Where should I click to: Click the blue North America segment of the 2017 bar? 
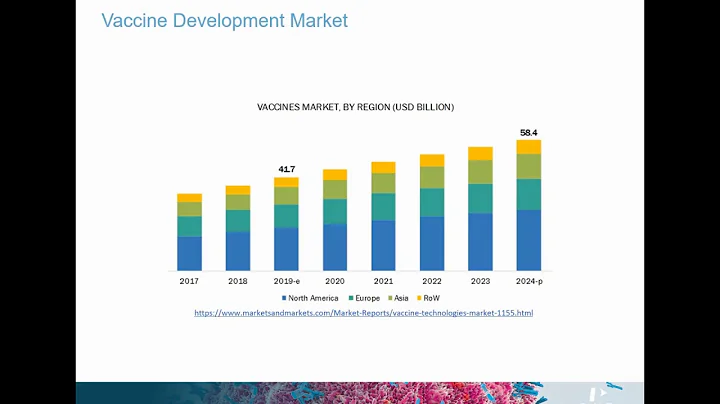coord(189,253)
